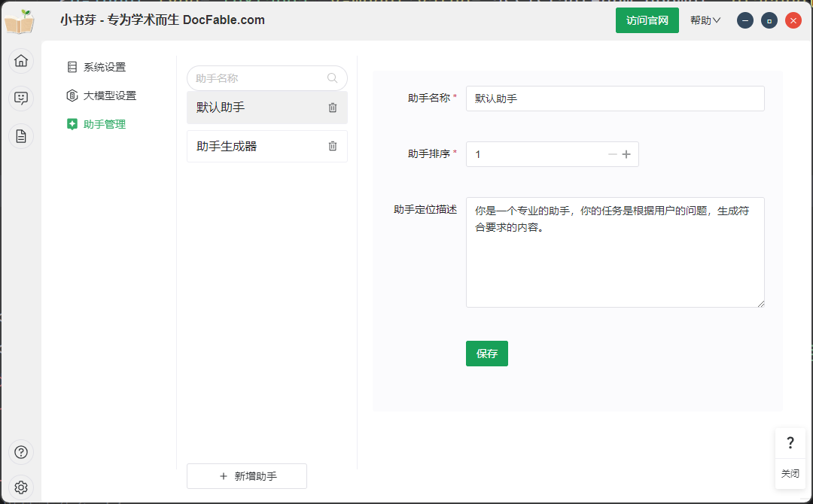Delete 助手生成器 using its trash icon
Screen dimensions: 813x504
click(x=332, y=146)
